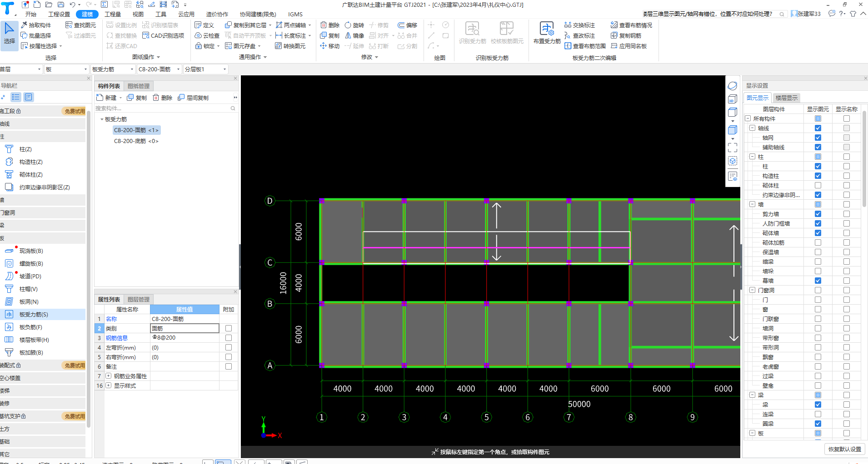868x464 pixels.
Task: Select 板负筋(F) in navigation bar
Action: point(43,327)
